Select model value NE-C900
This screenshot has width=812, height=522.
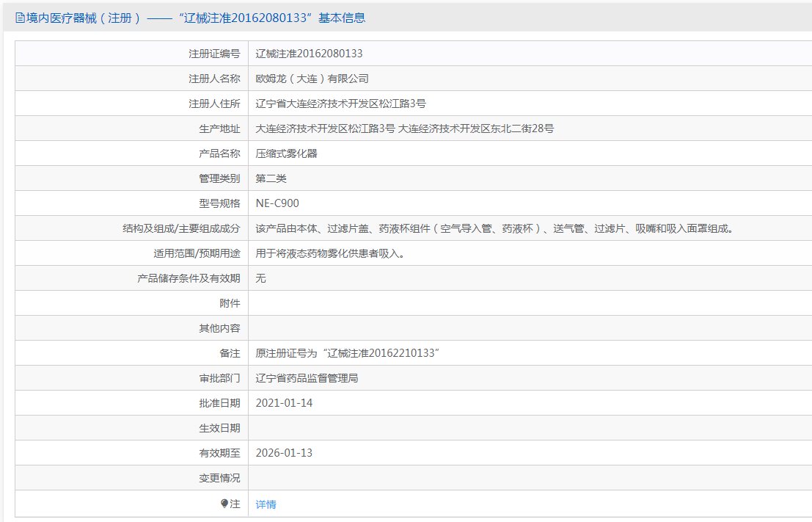click(277, 203)
